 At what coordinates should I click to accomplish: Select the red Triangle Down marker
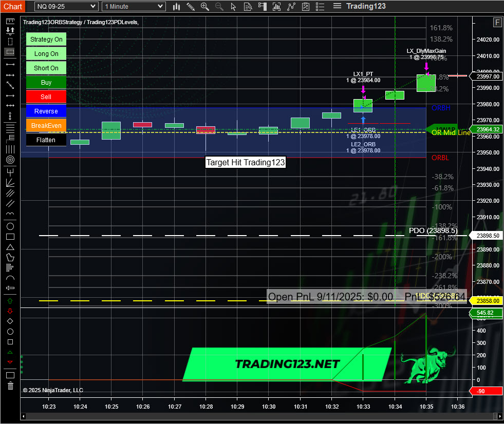pyautogui.click(x=10, y=362)
